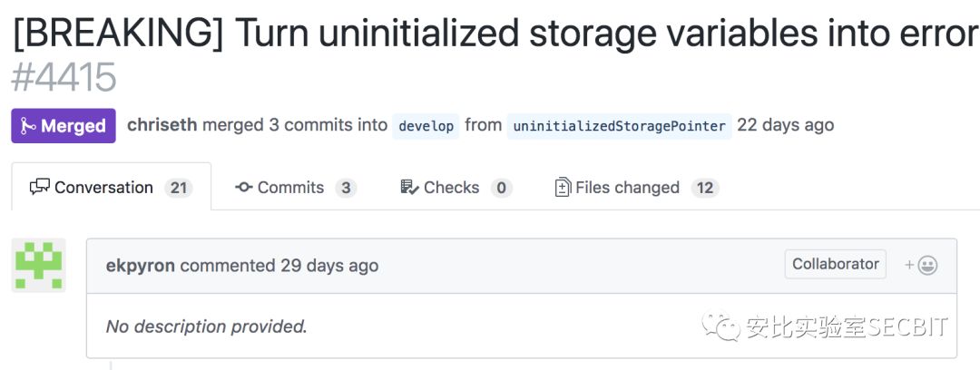
Task: Click the merge icon in Merged badge
Action: 27,126
